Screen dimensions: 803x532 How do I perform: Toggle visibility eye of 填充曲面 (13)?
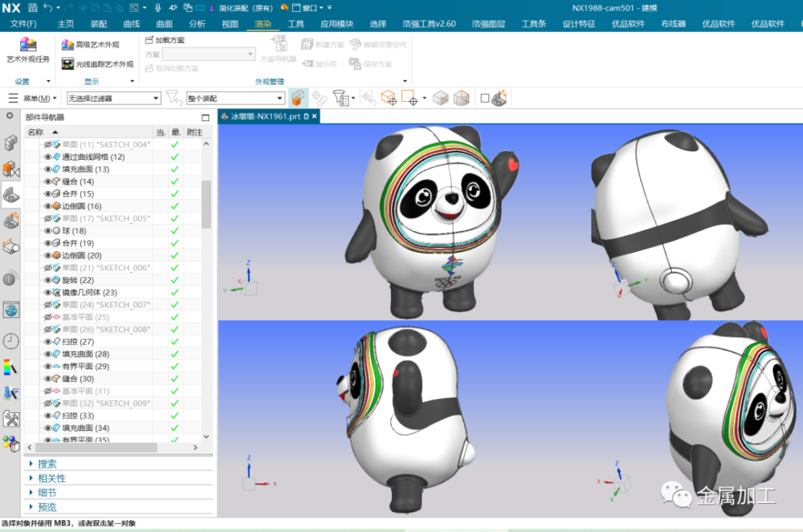coord(47,169)
